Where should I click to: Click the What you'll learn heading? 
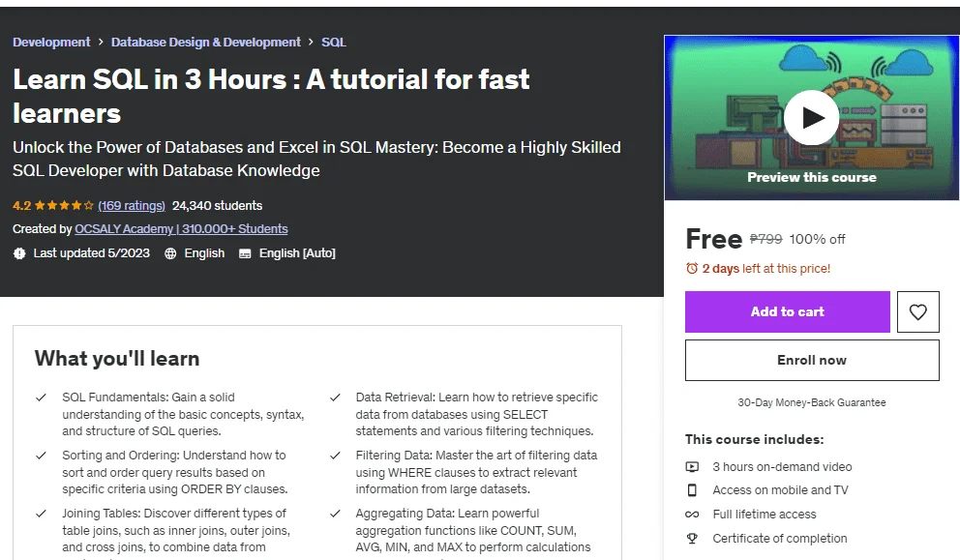[x=117, y=359]
